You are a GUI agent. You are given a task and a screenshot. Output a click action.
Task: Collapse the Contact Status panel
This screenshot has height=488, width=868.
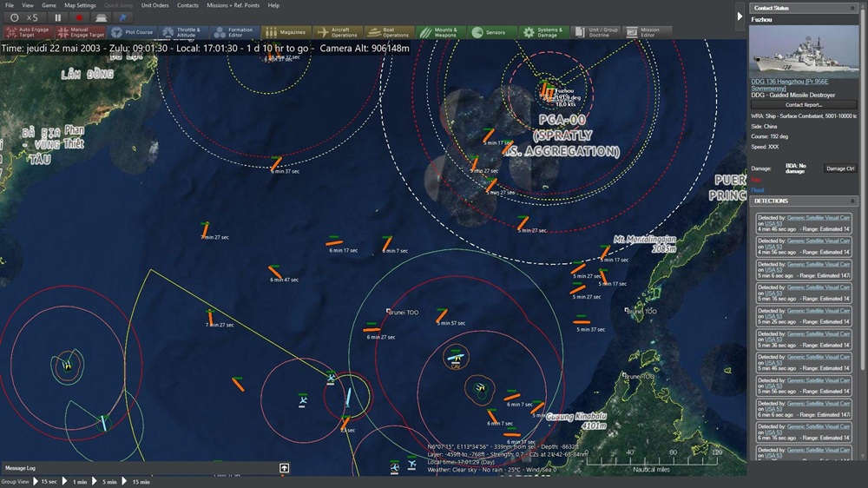852,8
